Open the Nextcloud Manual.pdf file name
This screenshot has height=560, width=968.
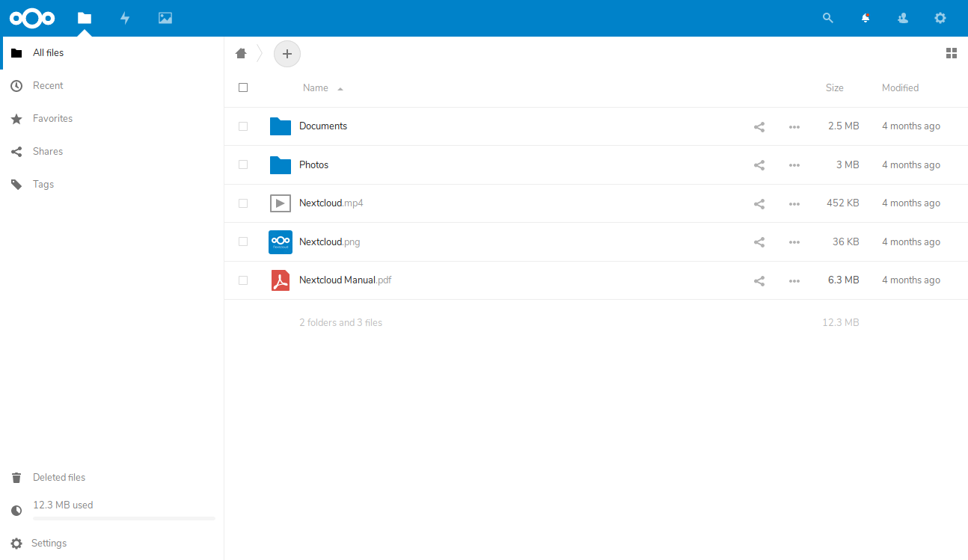pyautogui.click(x=346, y=280)
